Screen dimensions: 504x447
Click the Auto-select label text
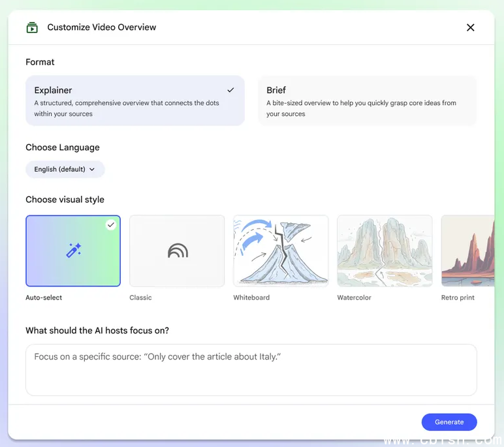tap(44, 298)
